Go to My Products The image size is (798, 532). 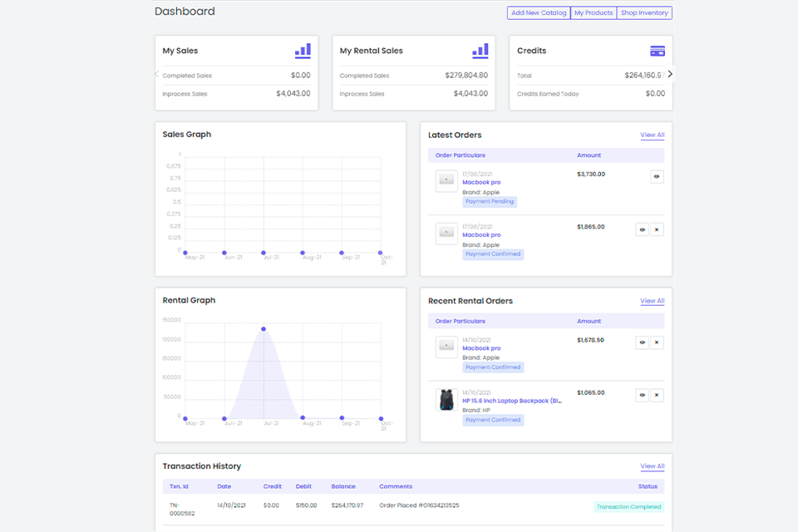pyautogui.click(x=594, y=13)
